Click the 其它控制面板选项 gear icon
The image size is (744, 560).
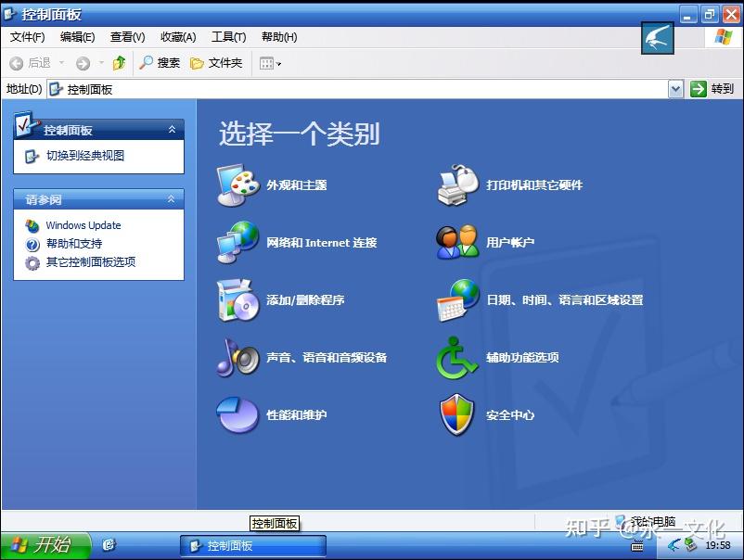pyautogui.click(x=32, y=262)
